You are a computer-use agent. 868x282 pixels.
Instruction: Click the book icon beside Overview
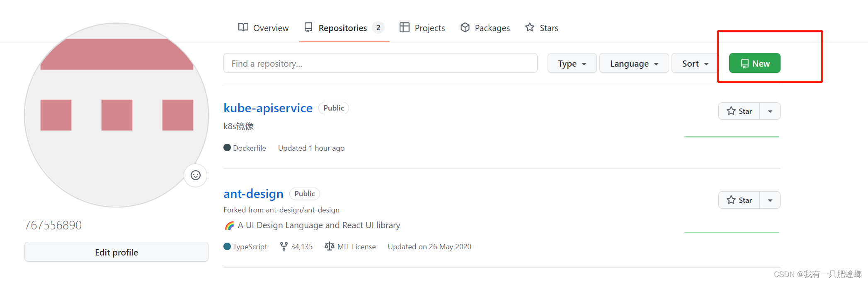243,27
